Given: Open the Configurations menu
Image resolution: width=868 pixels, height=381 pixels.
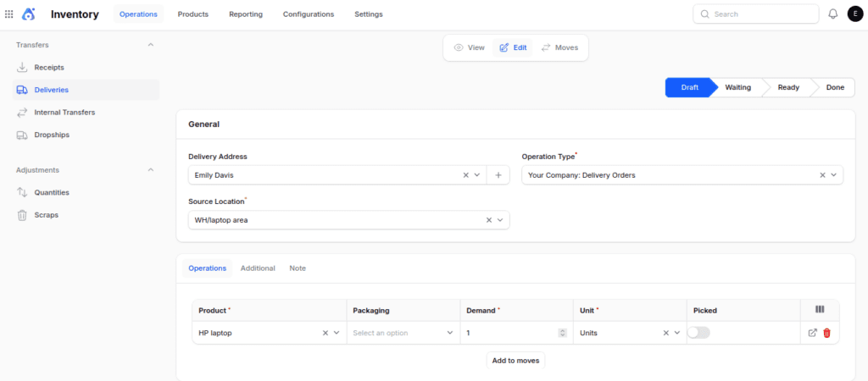Looking at the screenshot, I should [x=309, y=14].
